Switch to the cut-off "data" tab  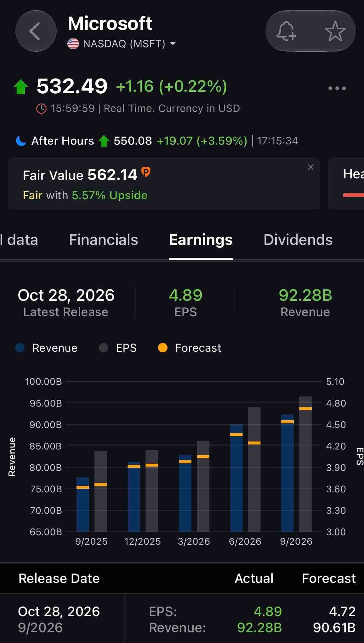(19, 240)
